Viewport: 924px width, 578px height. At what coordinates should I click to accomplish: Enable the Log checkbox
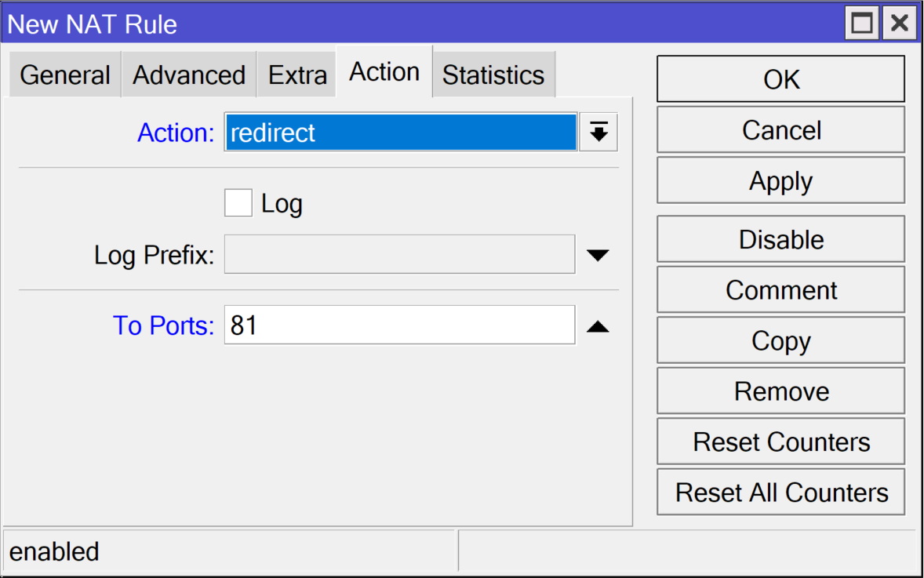[x=238, y=204]
